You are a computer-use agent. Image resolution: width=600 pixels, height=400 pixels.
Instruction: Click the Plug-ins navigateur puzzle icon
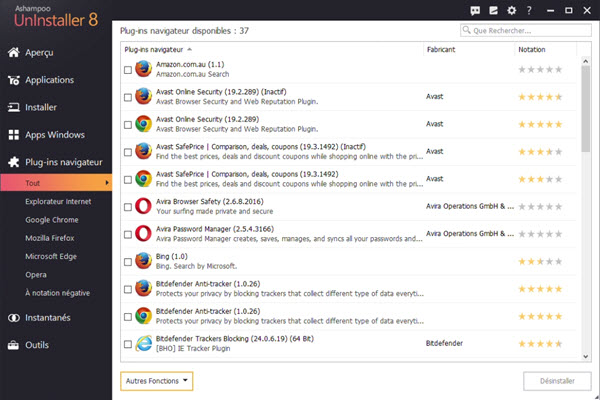click(x=14, y=162)
